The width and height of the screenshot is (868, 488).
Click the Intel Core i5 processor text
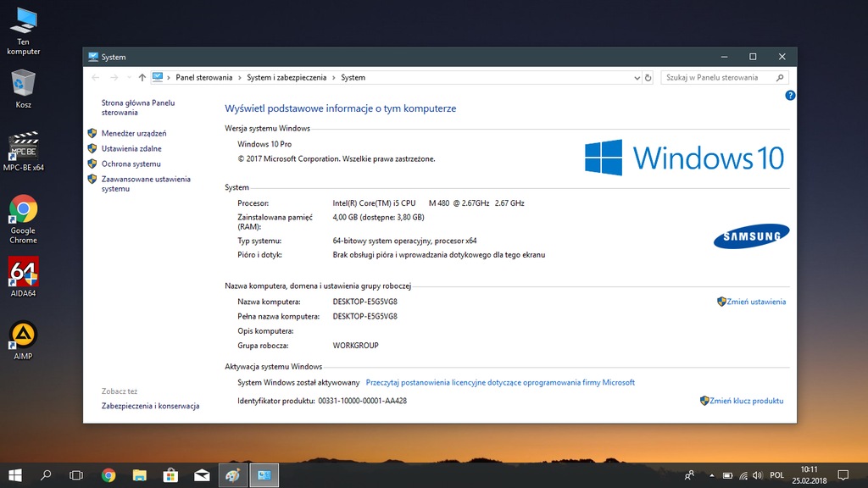[428, 203]
